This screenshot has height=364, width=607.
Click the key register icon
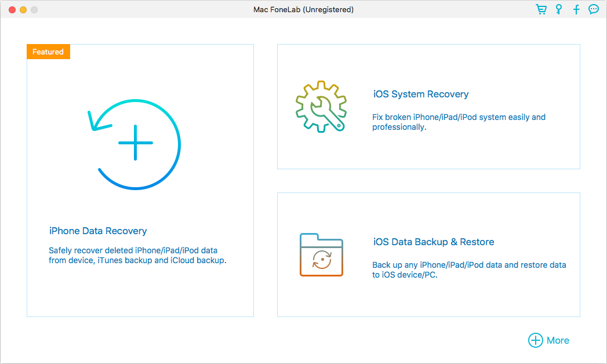point(559,9)
